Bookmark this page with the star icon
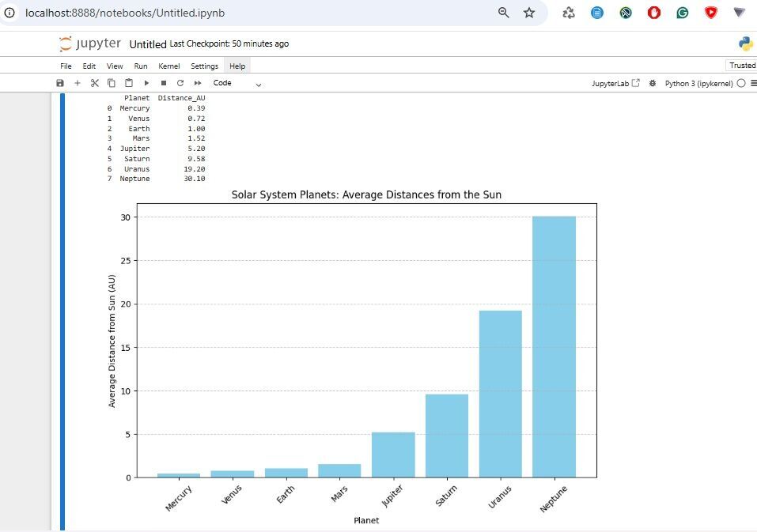This screenshot has width=757, height=532. point(529,13)
